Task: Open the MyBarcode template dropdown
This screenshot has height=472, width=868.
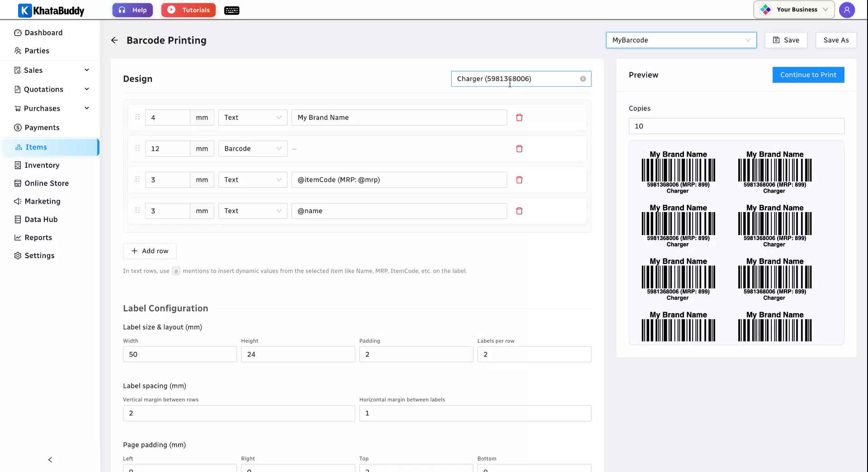Action: [x=681, y=40]
